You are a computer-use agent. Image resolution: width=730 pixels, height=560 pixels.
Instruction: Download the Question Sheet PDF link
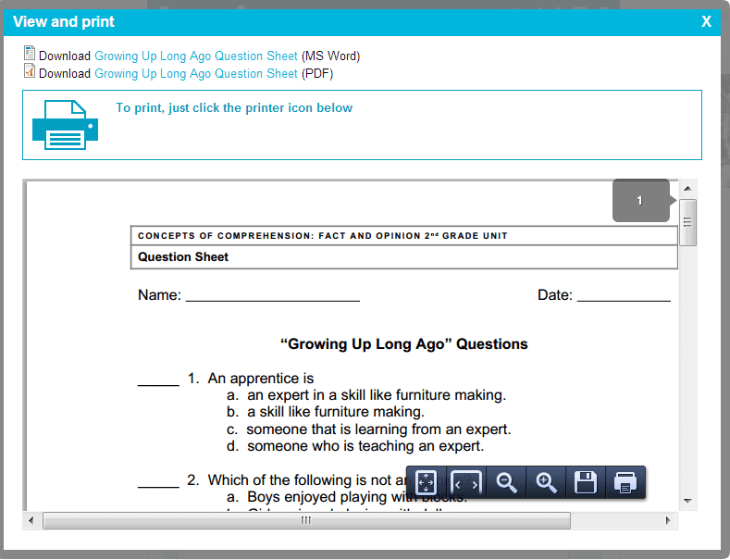pyautogui.click(x=196, y=74)
